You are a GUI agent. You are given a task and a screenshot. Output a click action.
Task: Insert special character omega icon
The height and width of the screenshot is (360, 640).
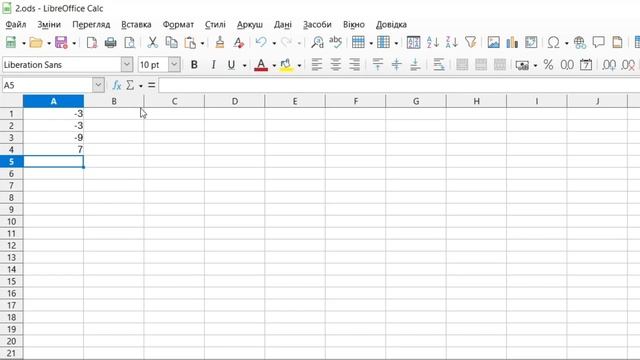pos(553,42)
